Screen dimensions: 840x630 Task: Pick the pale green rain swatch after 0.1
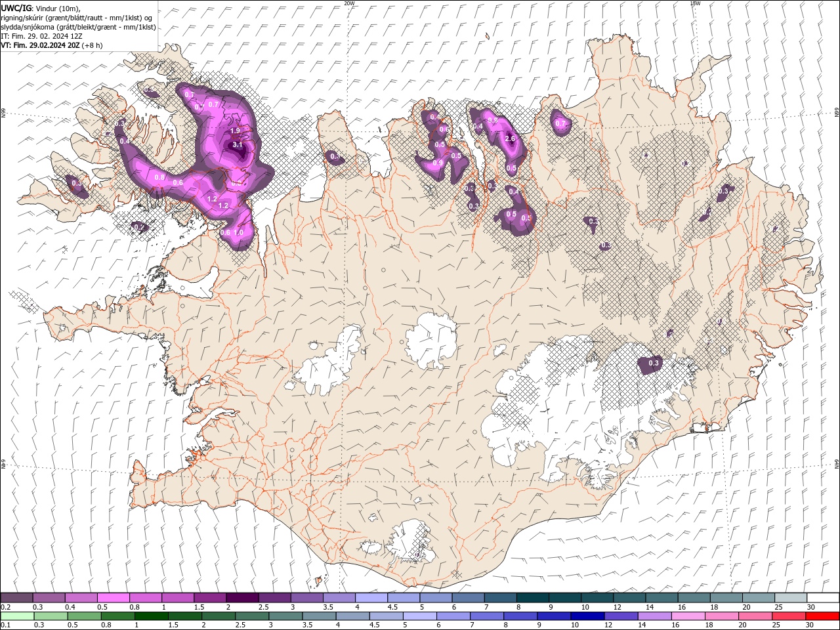coord(17,616)
